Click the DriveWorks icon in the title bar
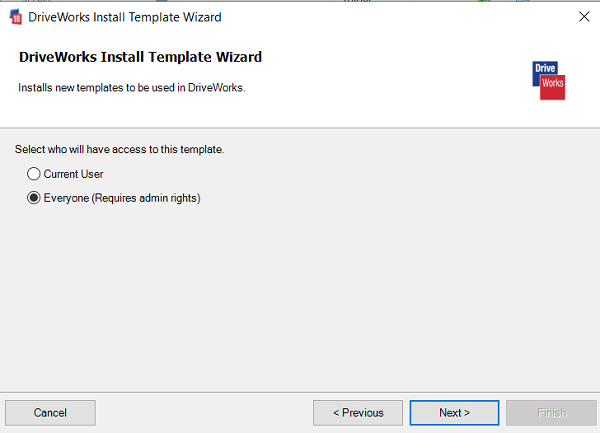This screenshot has width=600, height=433. coord(15,17)
